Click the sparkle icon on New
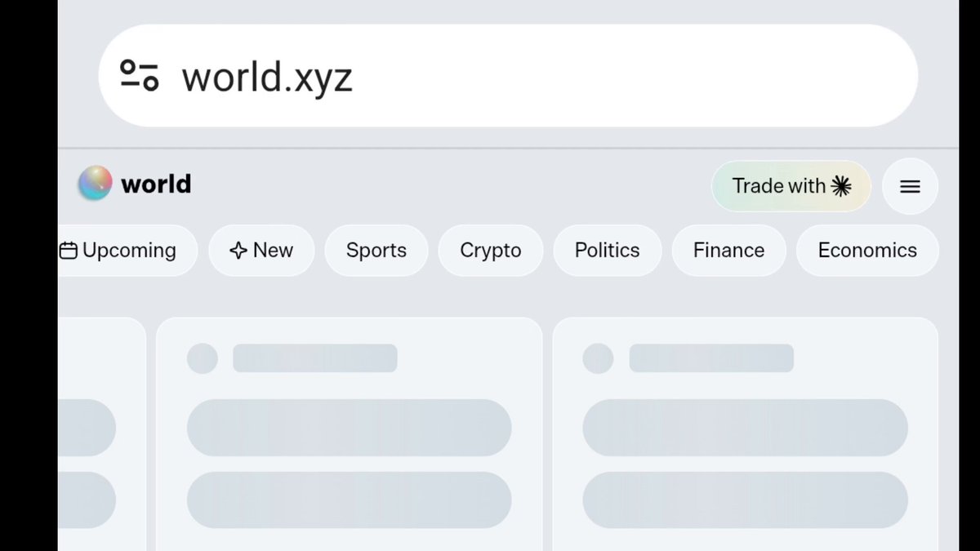 (238, 251)
